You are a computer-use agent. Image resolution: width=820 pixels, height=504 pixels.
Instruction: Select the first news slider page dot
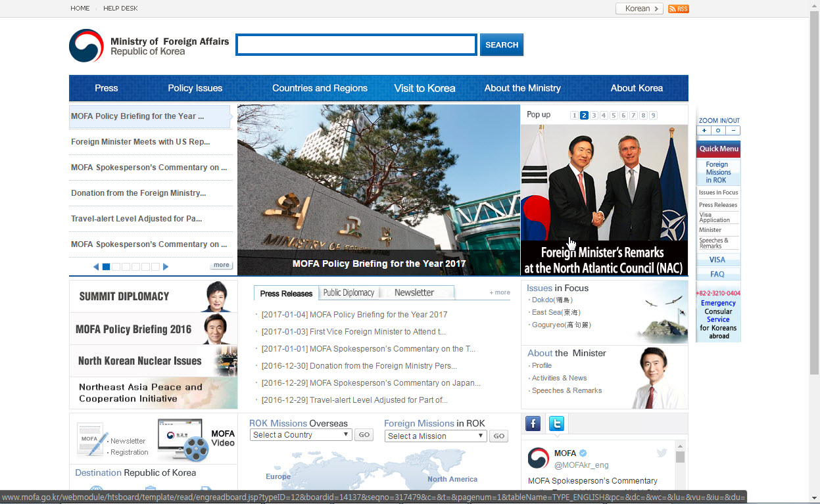(x=107, y=267)
